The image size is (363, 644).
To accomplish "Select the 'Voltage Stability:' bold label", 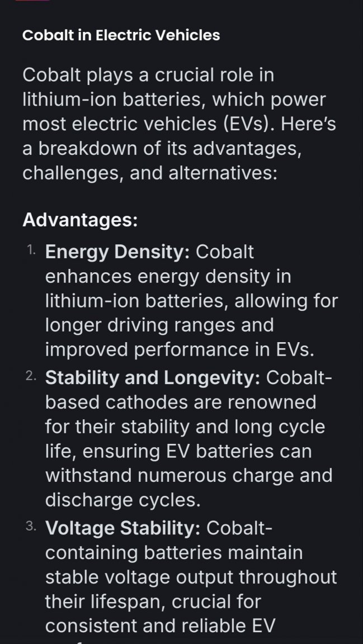I will (122, 528).
